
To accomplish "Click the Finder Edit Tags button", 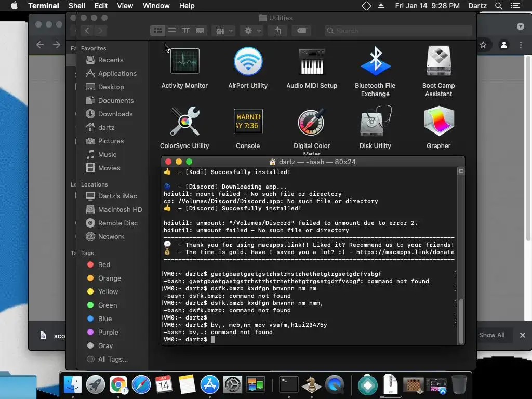I will click(301, 31).
